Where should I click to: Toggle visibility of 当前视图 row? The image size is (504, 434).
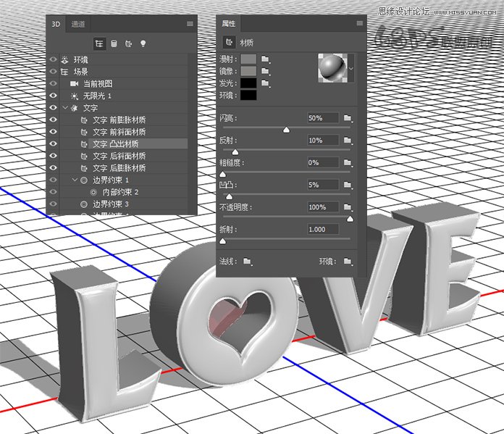coord(53,83)
